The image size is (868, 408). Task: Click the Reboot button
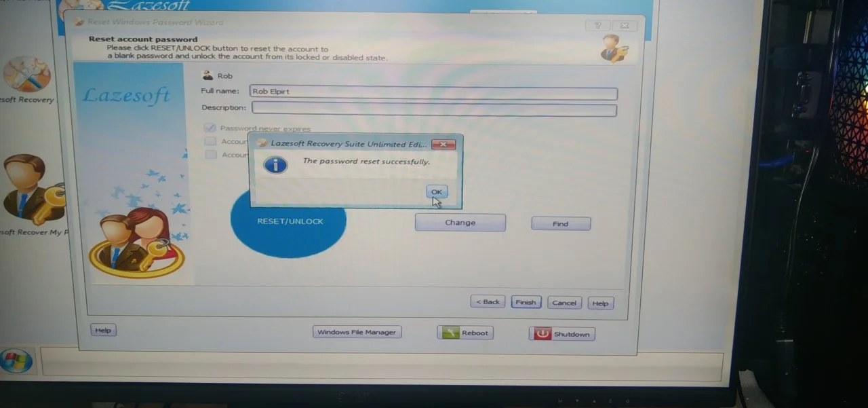[x=465, y=333]
